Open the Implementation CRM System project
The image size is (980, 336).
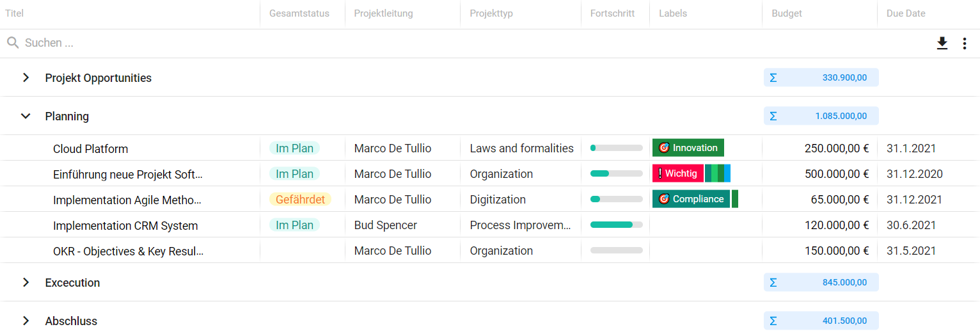[x=125, y=226]
